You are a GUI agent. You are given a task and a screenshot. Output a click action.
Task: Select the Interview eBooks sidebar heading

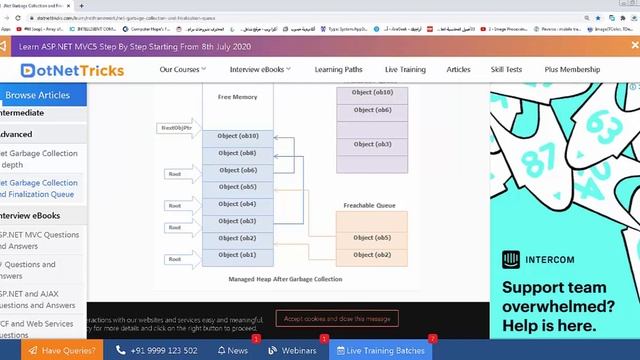pyautogui.click(x=30, y=216)
